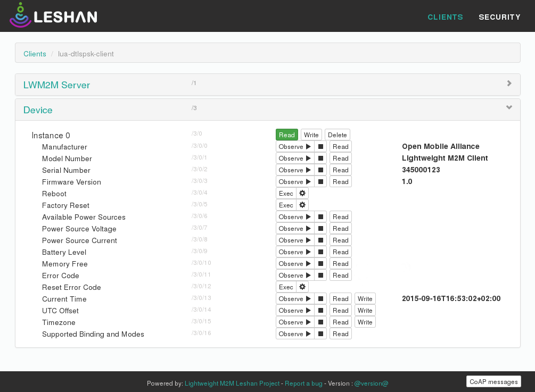Stop observing Current Time
The image size is (535, 392).
pyautogui.click(x=320, y=298)
